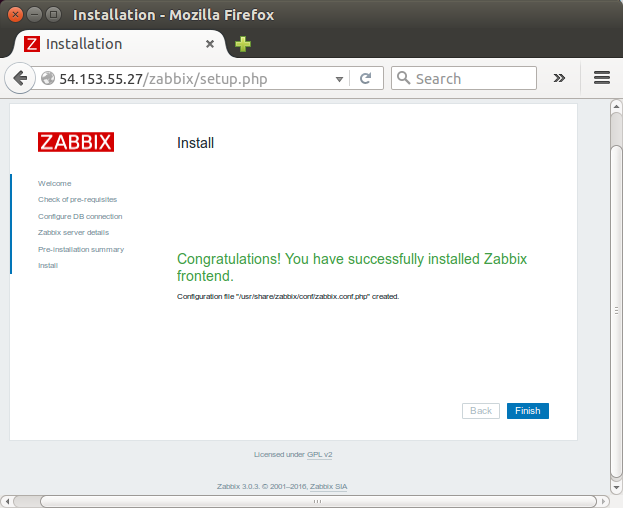Open the Zabbix SIA link in the footer
623x508 pixels.
329,487
